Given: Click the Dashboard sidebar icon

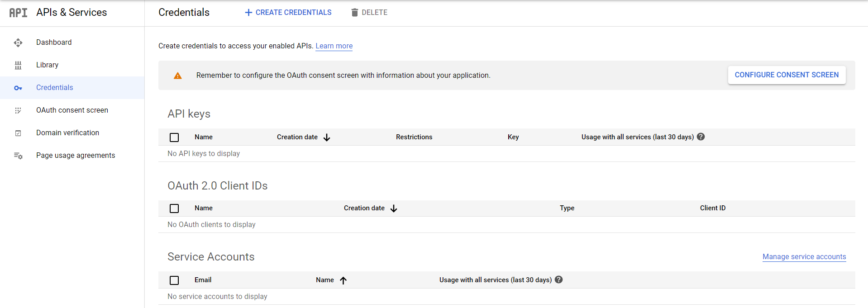Looking at the screenshot, I should click(18, 43).
